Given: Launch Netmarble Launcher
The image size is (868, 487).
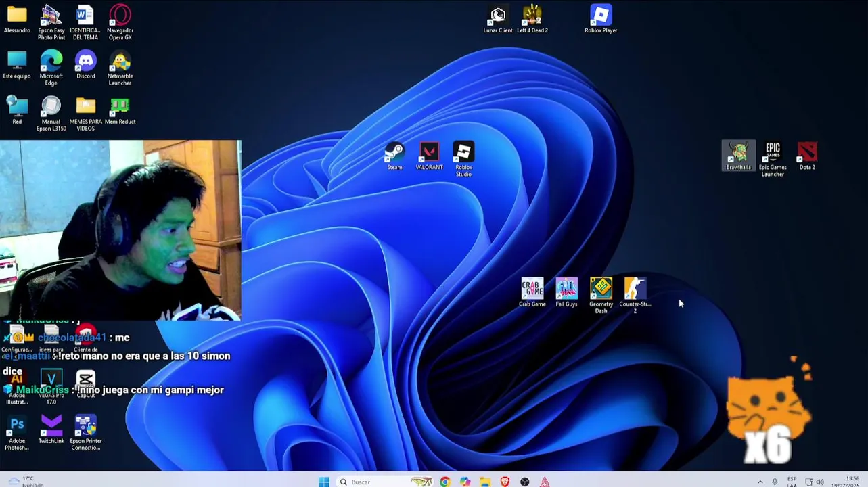Looking at the screenshot, I should (120, 68).
